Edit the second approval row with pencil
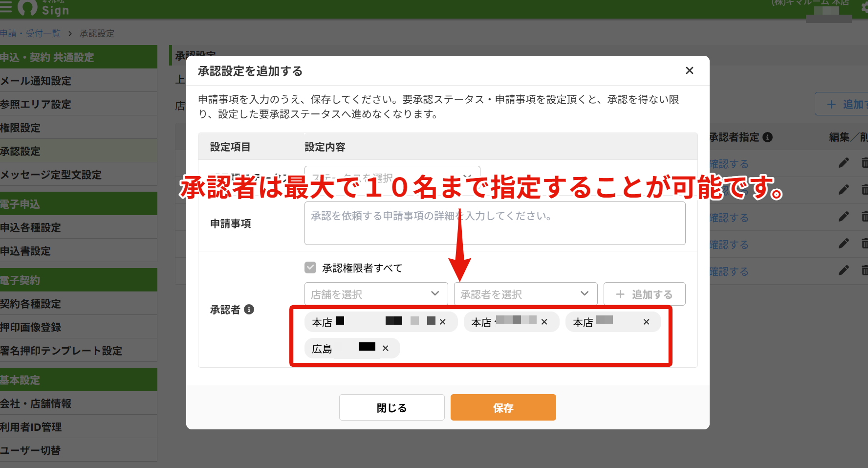Image resolution: width=868 pixels, height=468 pixels. tap(844, 190)
